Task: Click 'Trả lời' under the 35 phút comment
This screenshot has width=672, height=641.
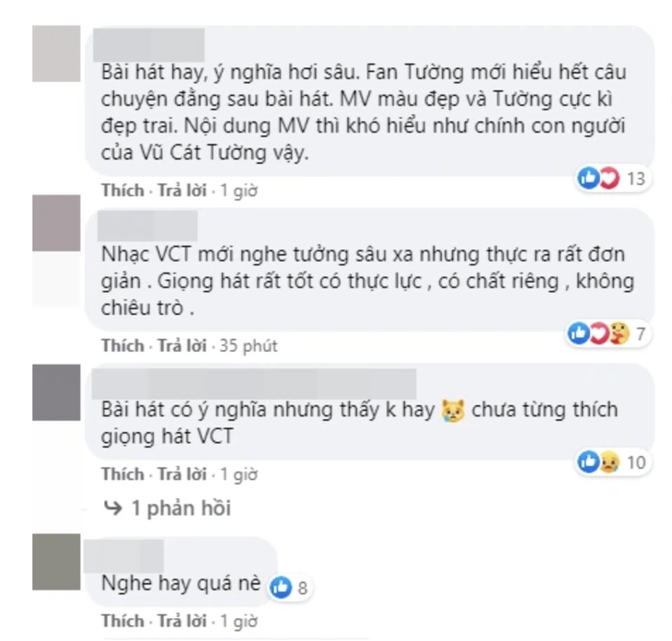Action: [182, 345]
